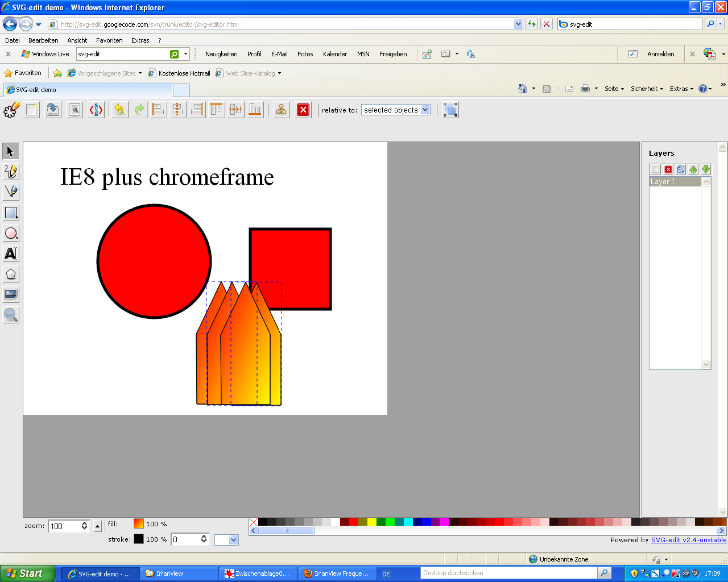Select the freehand Pencil tool
Image resolution: width=728 pixels, height=582 pixels.
[11, 172]
